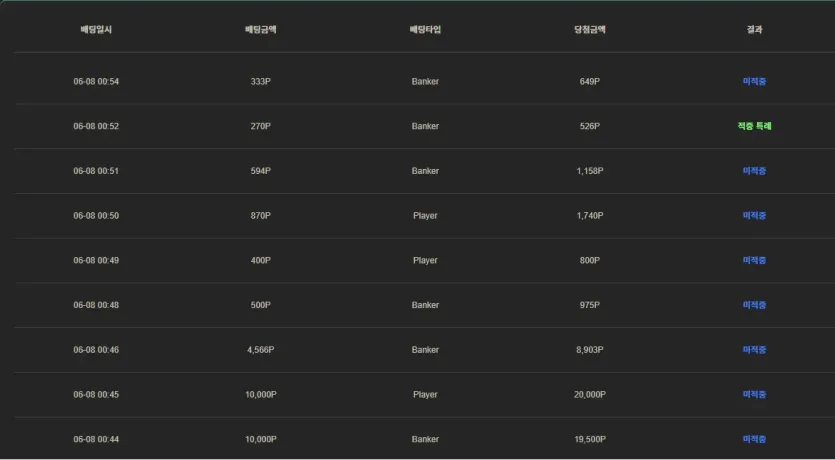This screenshot has height=460, width=835.
Task: Click the 8,903P winning amount
Action: pos(590,350)
